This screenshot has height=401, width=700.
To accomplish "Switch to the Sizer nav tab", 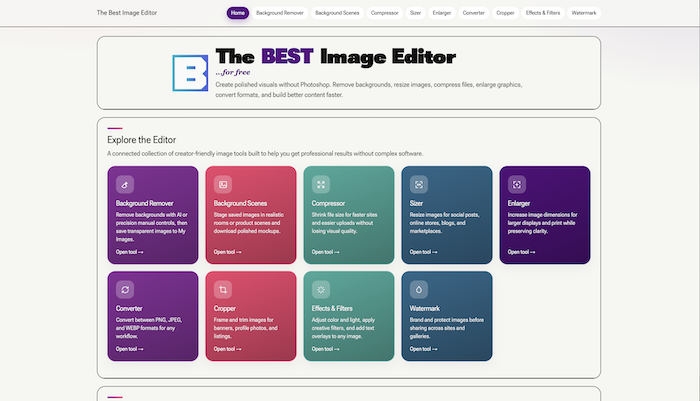I will point(416,13).
